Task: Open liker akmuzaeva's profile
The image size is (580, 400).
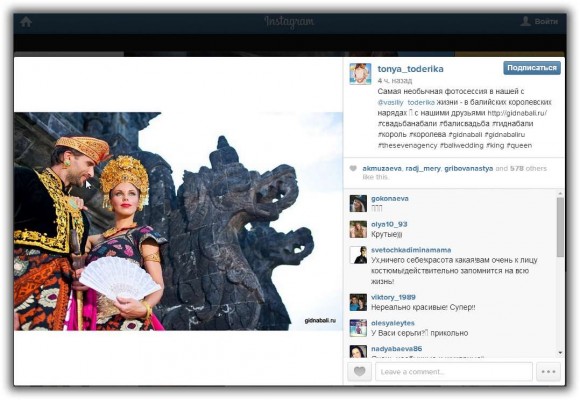Action: point(382,168)
